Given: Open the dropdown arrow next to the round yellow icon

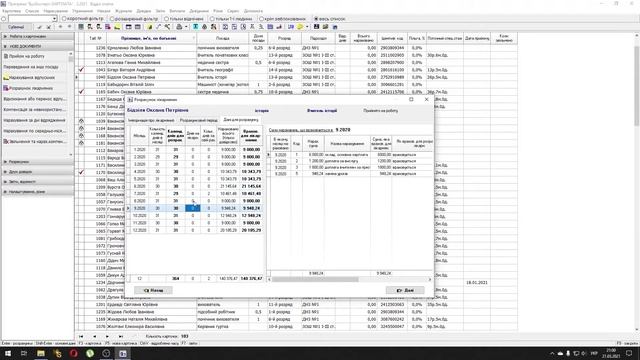Looking at the screenshot, I should [x=307, y=27].
